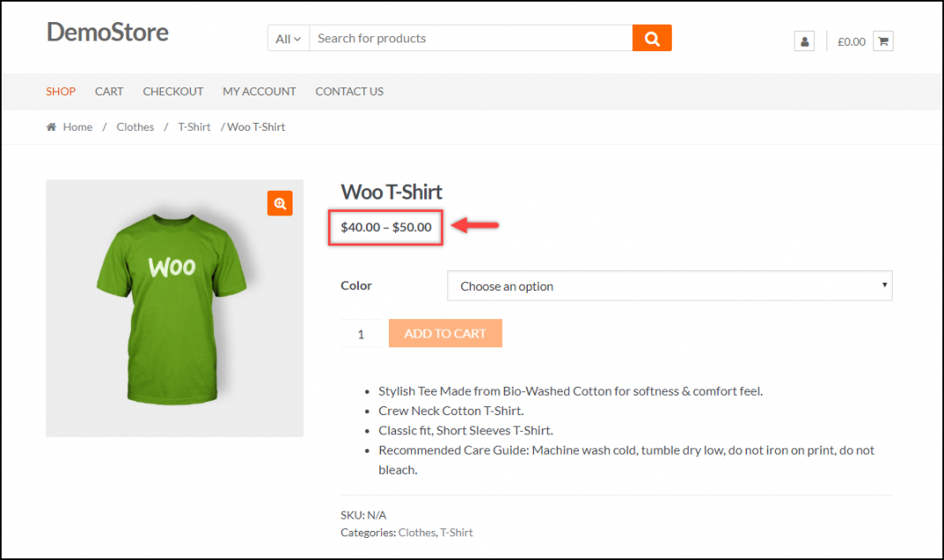Click the DemoStore logo
The image size is (944, 560).
click(108, 33)
